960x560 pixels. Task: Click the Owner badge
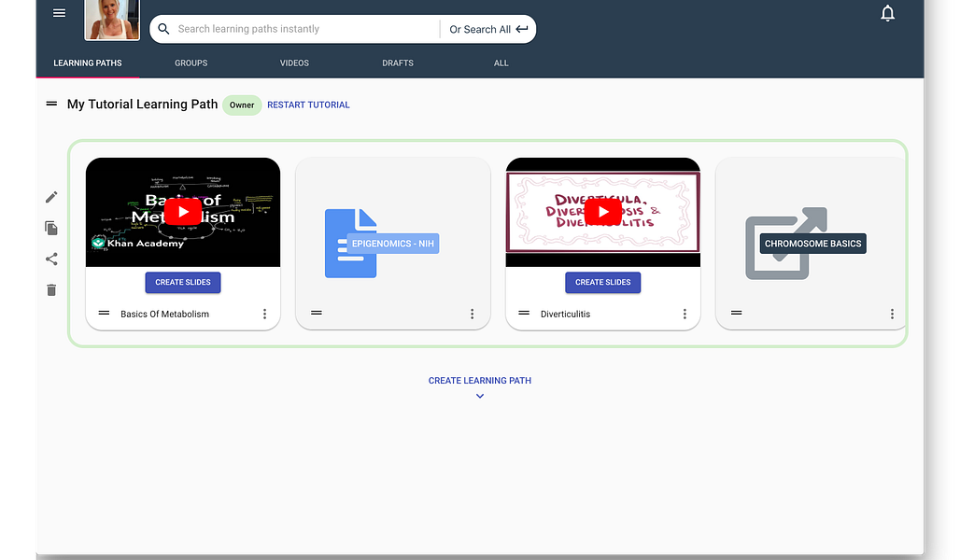pos(242,105)
